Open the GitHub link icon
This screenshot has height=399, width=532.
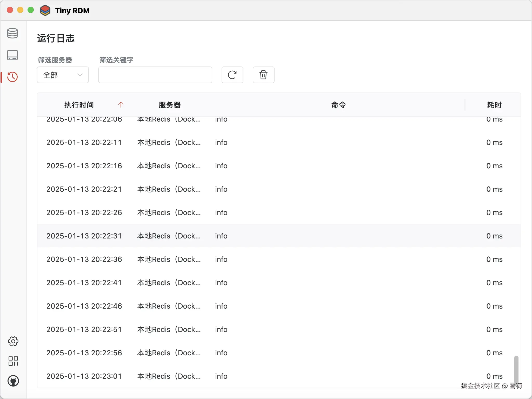tap(13, 381)
